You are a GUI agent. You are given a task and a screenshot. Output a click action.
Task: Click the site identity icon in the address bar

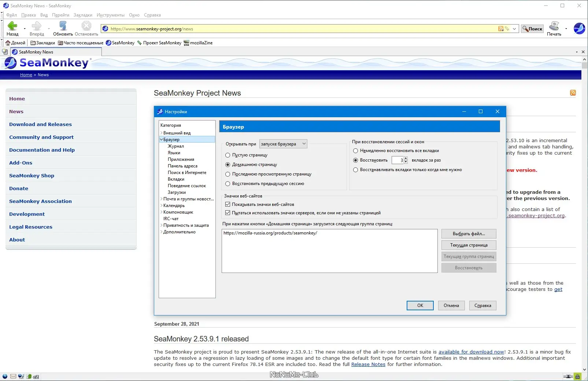105,29
